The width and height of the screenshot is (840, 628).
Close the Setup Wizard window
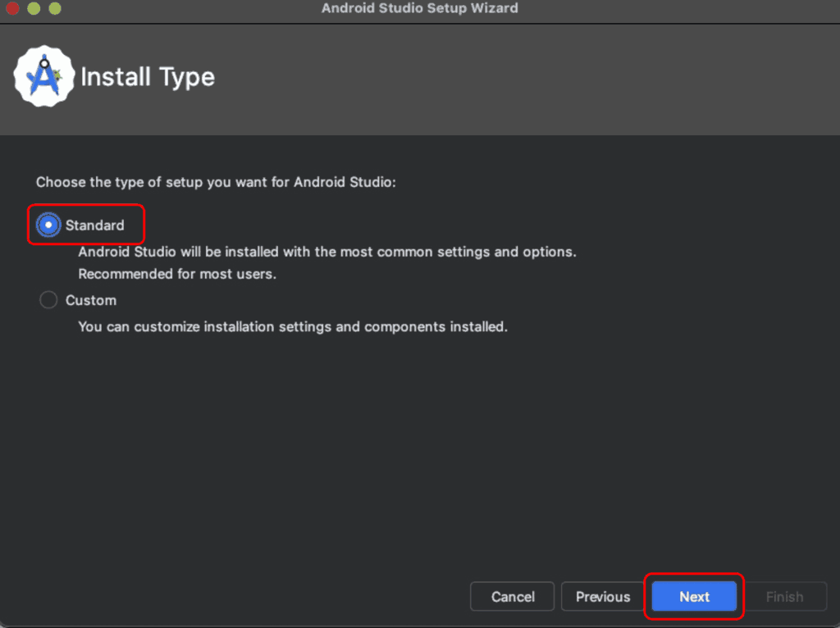[12, 8]
